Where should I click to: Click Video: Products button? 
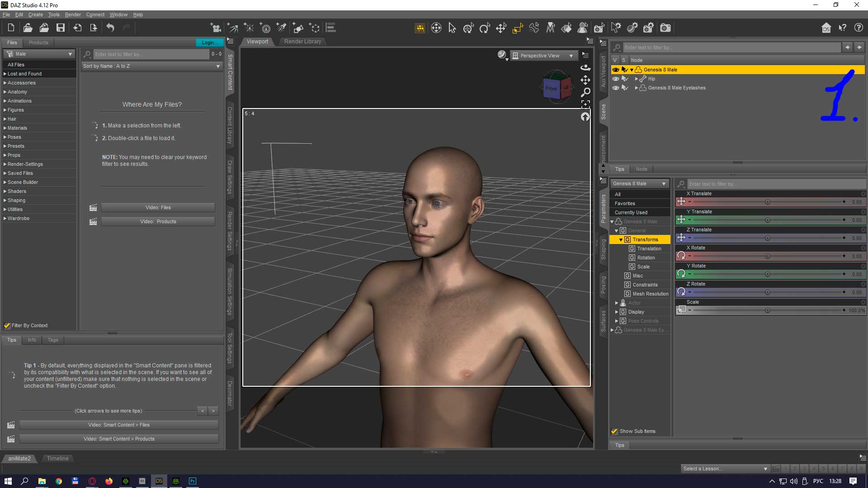(x=158, y=221)
